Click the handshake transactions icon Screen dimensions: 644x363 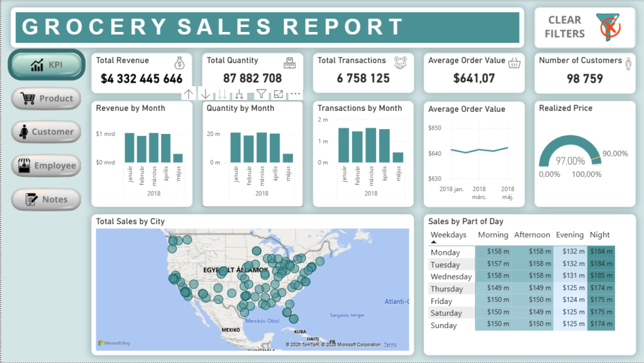(x=401, y=62)
